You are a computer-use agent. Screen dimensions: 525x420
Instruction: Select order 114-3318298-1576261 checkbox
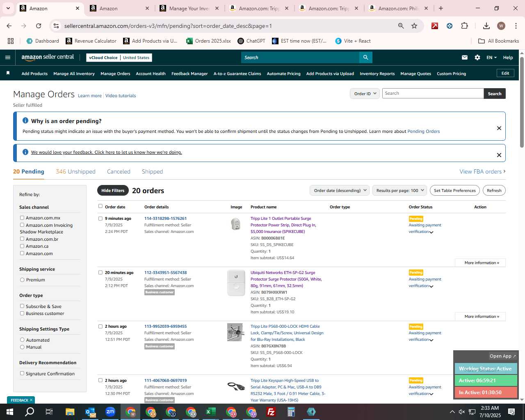pos(100,219)
